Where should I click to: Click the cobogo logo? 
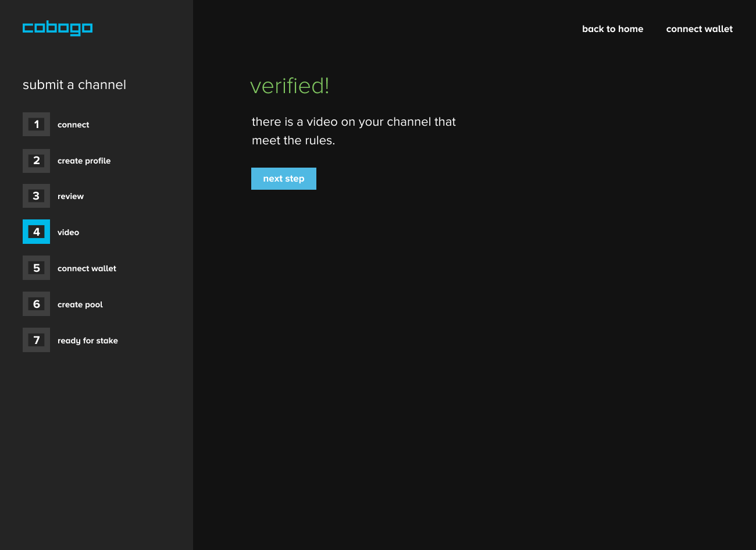pyautogui.click(x=58, y=28)
